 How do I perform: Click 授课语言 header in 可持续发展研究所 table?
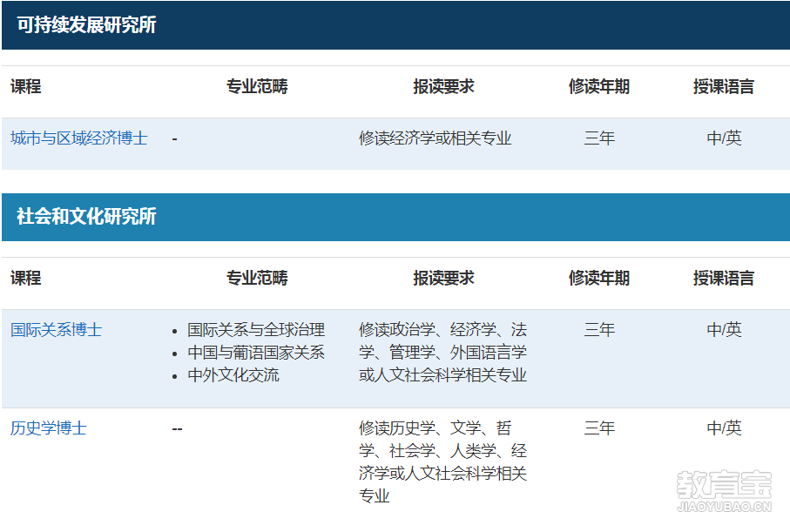click(x=724, y=86)
